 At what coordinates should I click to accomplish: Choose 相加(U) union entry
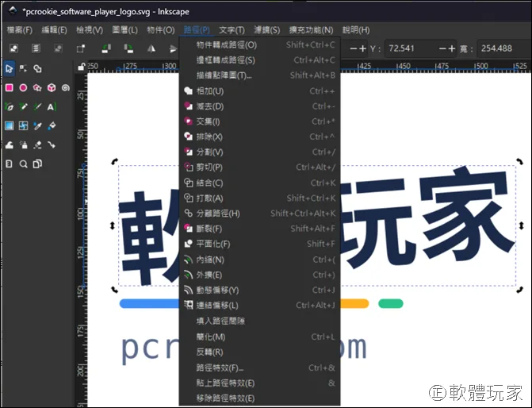pyautogui.click(x=259, y=91)
